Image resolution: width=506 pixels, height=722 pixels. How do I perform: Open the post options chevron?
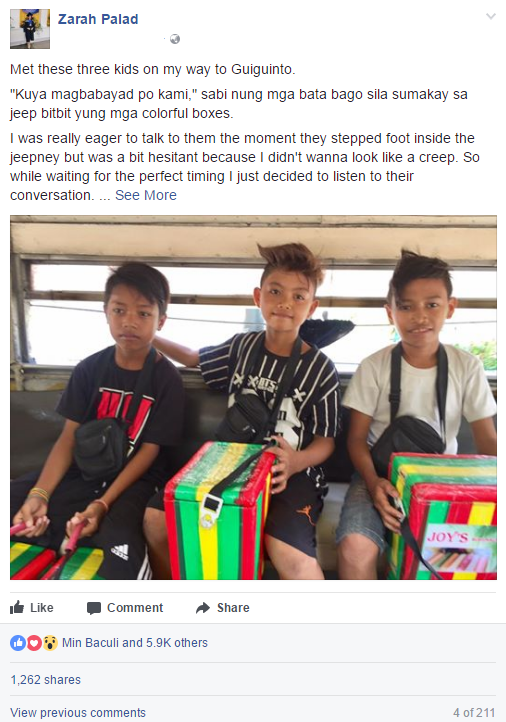tap(491, 17)
